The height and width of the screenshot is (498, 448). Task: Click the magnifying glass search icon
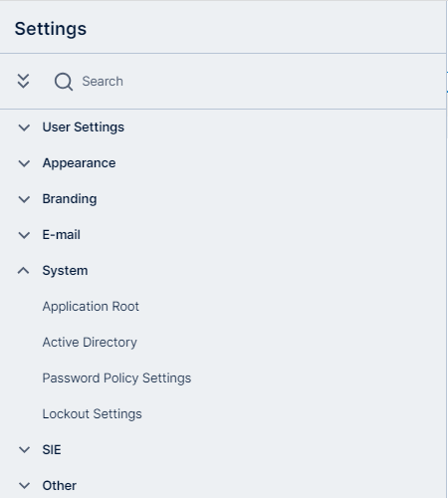pyautogui.click(x=64, y=82)
